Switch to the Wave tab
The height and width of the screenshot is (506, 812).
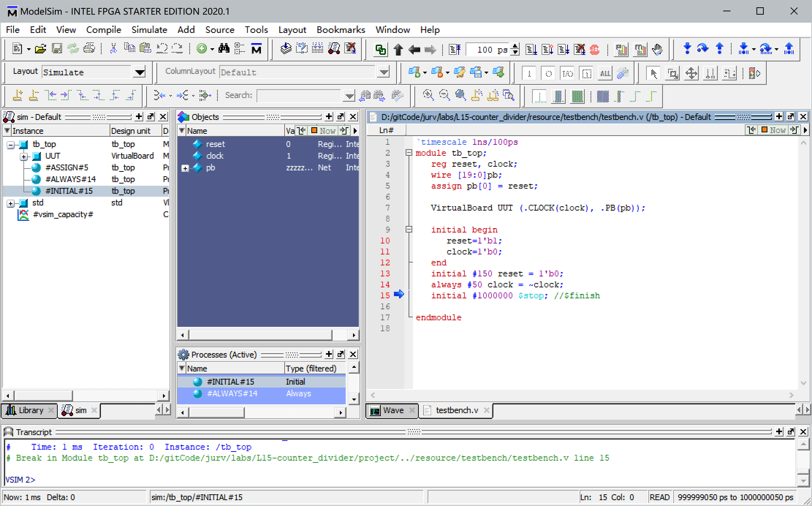click(392, 410)
